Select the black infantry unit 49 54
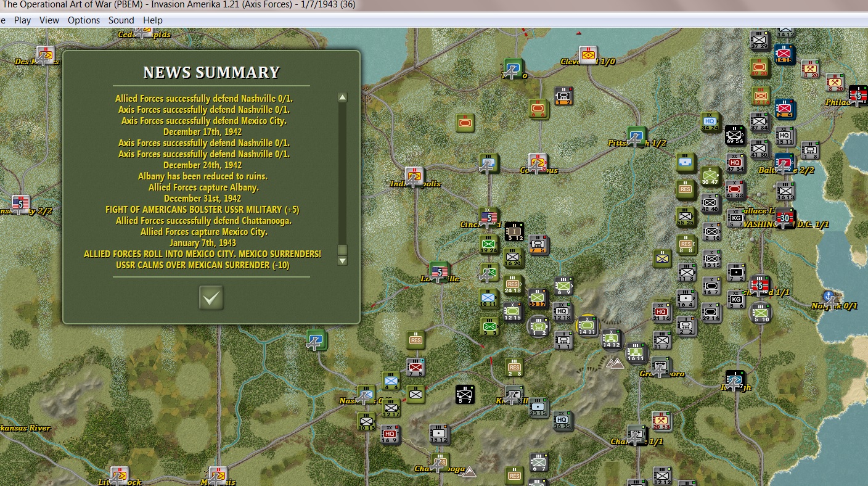The width and height of the screenshot is (868, 486). [735, 135]
